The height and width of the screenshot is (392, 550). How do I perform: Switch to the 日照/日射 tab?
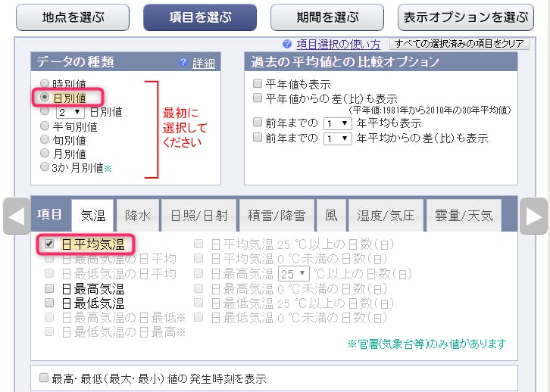click(x=199, y=216)
